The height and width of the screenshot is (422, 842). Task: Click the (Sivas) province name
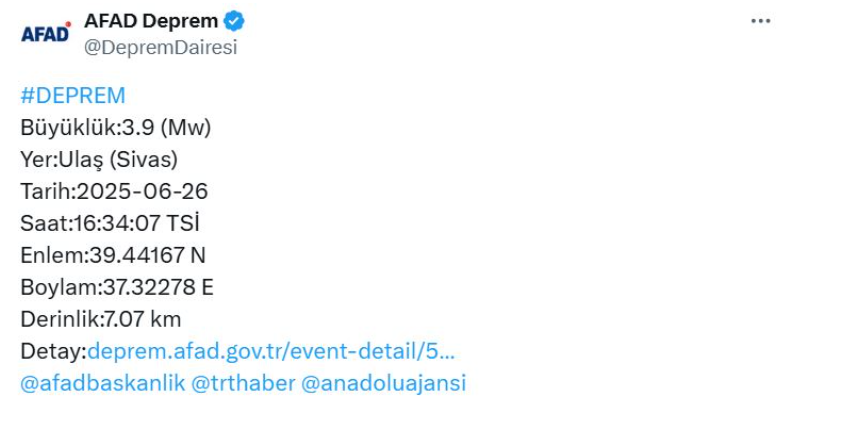[x=143, y=160]
